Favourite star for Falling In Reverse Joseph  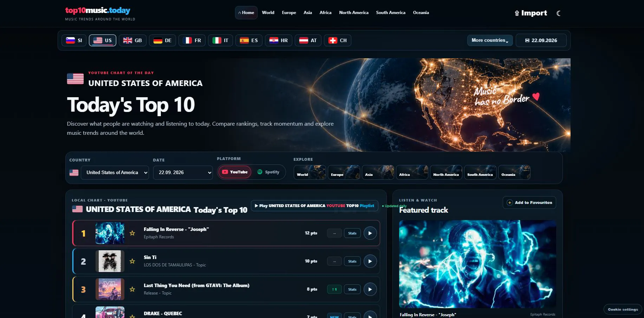click(x=132, y=233)
